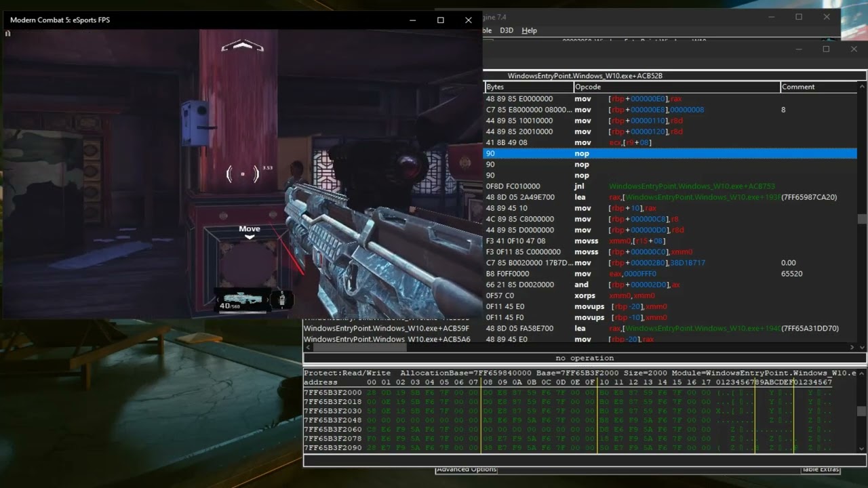The height and width of the screenshot is (488, 868).
Task: Select the movss xmm0,[r15+08] row
Action: click(x=670, y=241)
